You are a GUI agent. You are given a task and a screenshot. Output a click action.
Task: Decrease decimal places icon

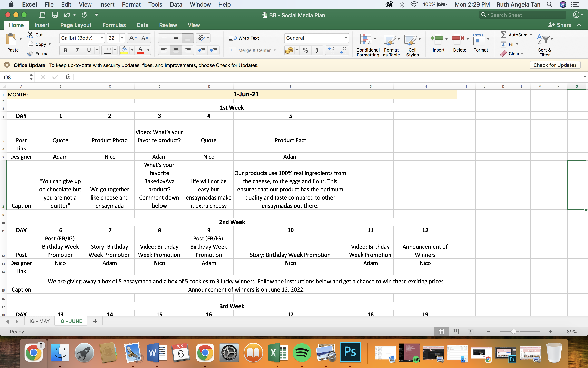pyautogui.click(x=343, y=50)
